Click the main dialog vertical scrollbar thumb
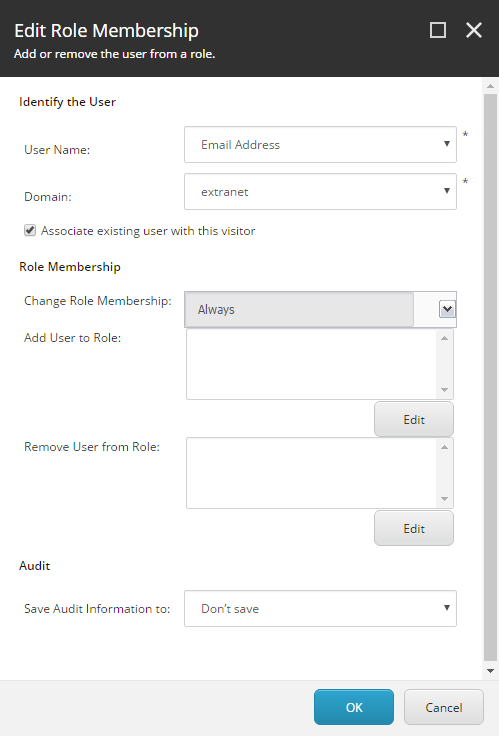Image resolution: width=499 pixels, height=736 pixels. (491, 377)
